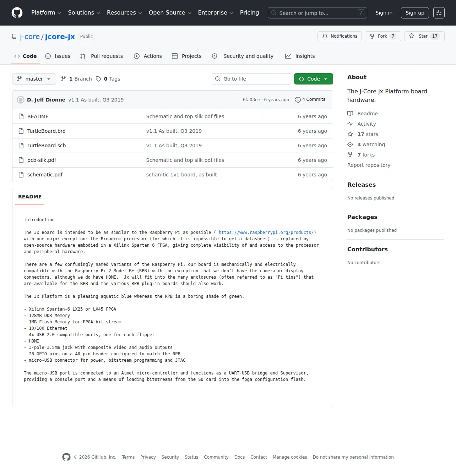Focus the Search or jump to field
The image size is (456, 476).
pyautogui.click(x=317, y=13)
